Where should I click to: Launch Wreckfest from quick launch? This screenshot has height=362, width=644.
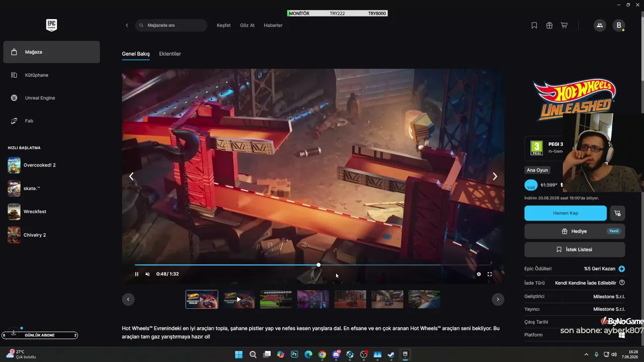tap(27, 212)
